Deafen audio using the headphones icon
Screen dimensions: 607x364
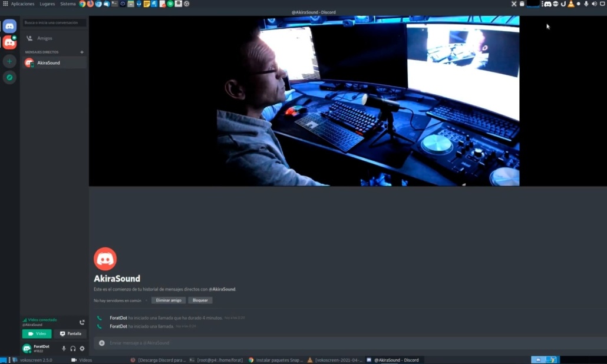[72, 348]
